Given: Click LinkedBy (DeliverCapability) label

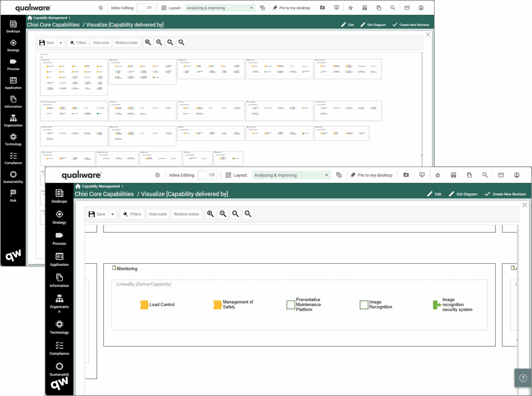Looking at the screenshot, I should (x=144, y=284).
